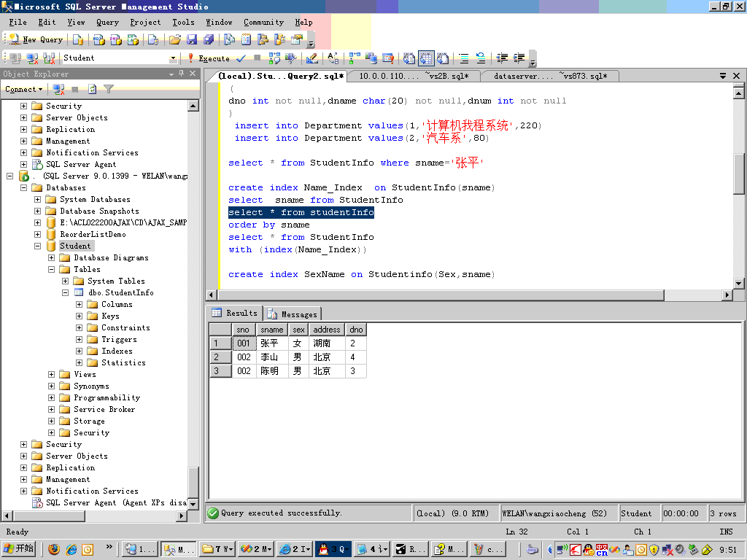Open the Query menu
This screenshot has width=747, height=560.
(x=107, y=22)
